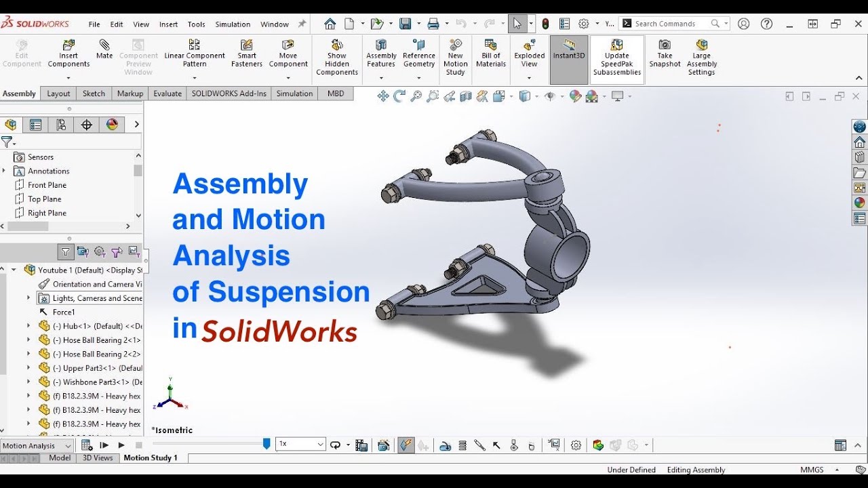Toggle the Select arrow tool
This screenshot has height=488, width=868.
[x=517, y=24]
